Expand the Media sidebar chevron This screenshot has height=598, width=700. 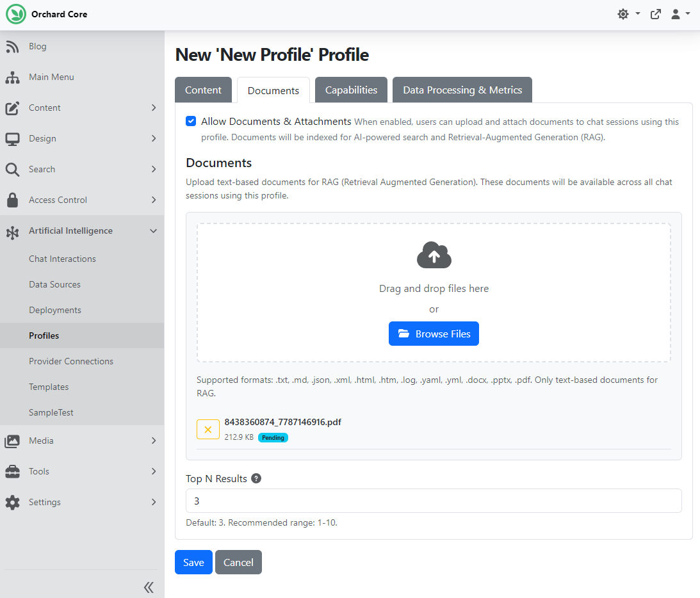click(154, 441)
